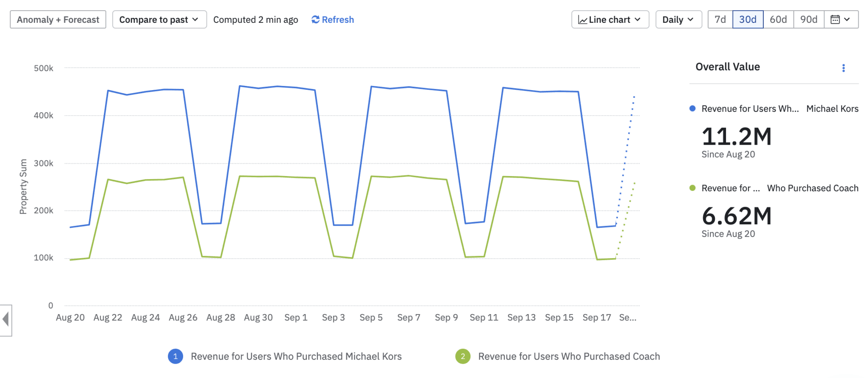Toggle Michael Kors revenue series in legend
The width and height of the screenshot is (868, 378).
[x=296, y=356]
